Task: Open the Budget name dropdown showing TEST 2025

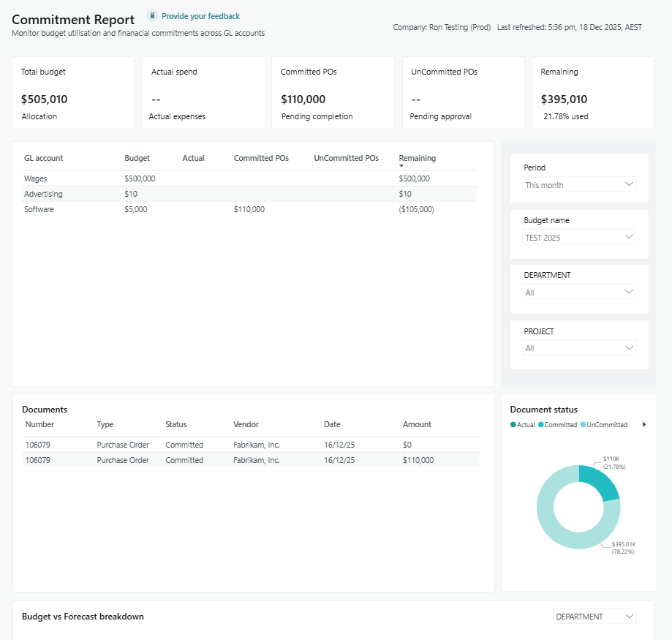Action: pyautogui.click(x=579, y=238)
